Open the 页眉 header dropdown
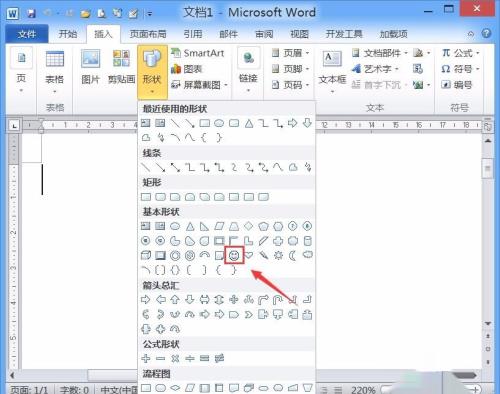This screenshot has width=500, height=394. pyautogui.click(x=291, y=53)
